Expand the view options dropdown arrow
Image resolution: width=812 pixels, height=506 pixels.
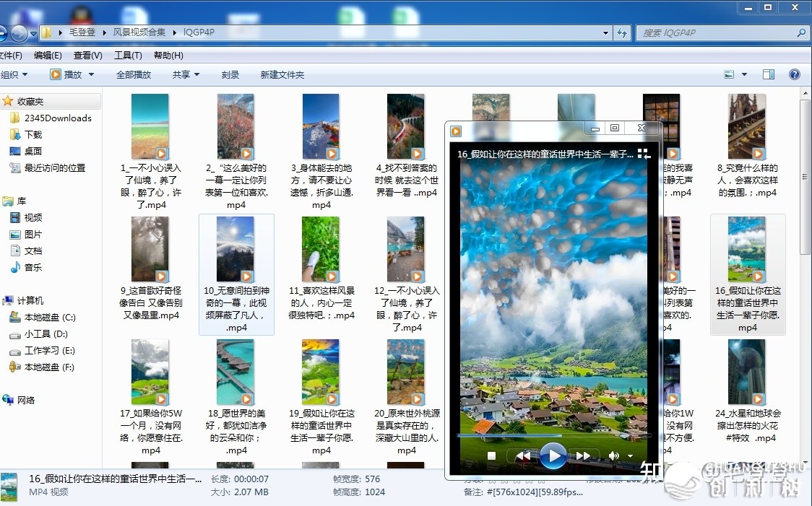point(744,74)
